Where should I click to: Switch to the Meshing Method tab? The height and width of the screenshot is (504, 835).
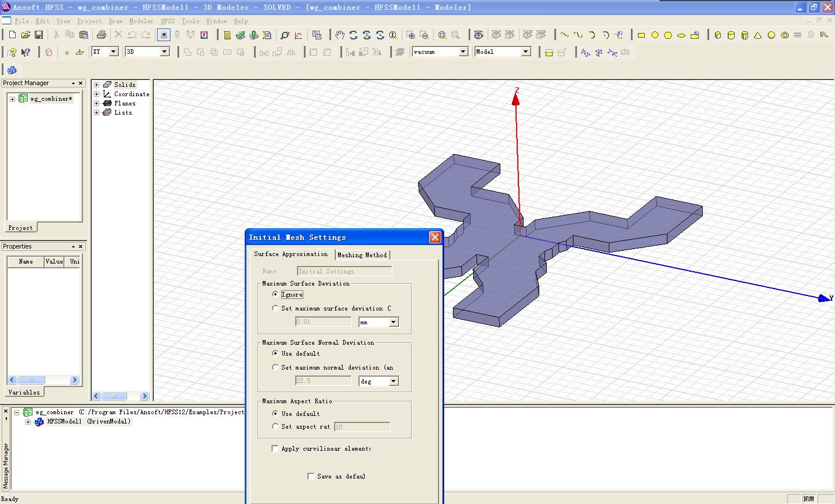(x=362, y=255)
